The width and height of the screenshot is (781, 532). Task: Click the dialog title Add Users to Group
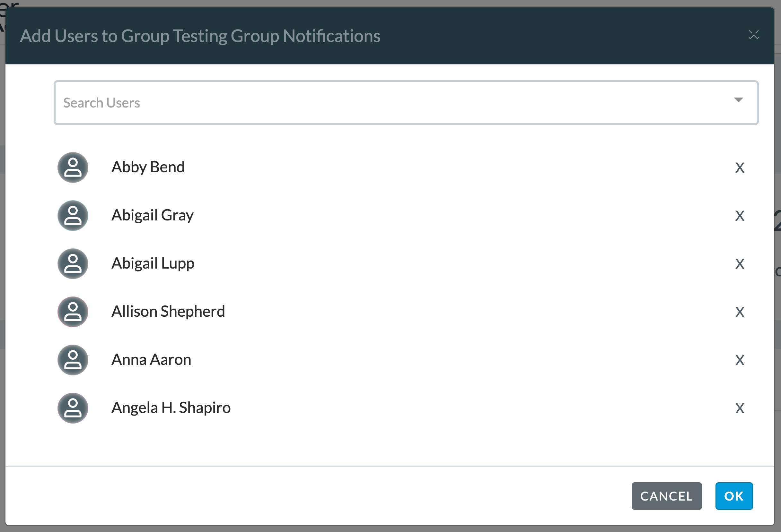(x=200, y=36)
